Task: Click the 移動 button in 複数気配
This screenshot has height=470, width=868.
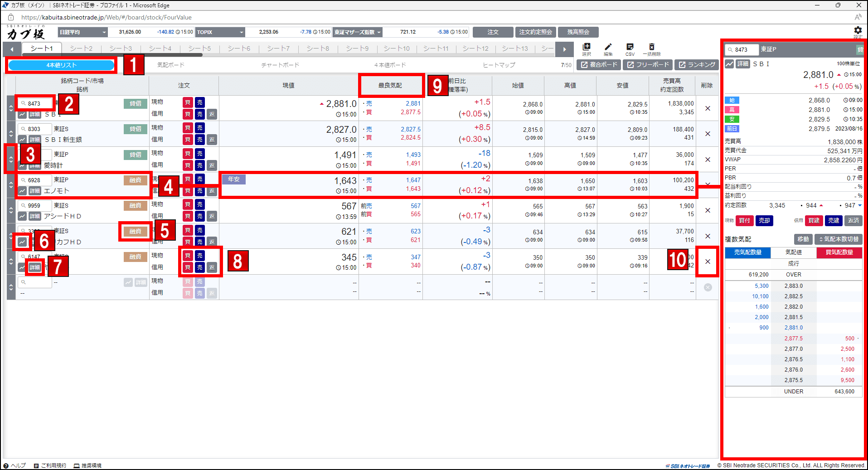Action: point(803,239)
